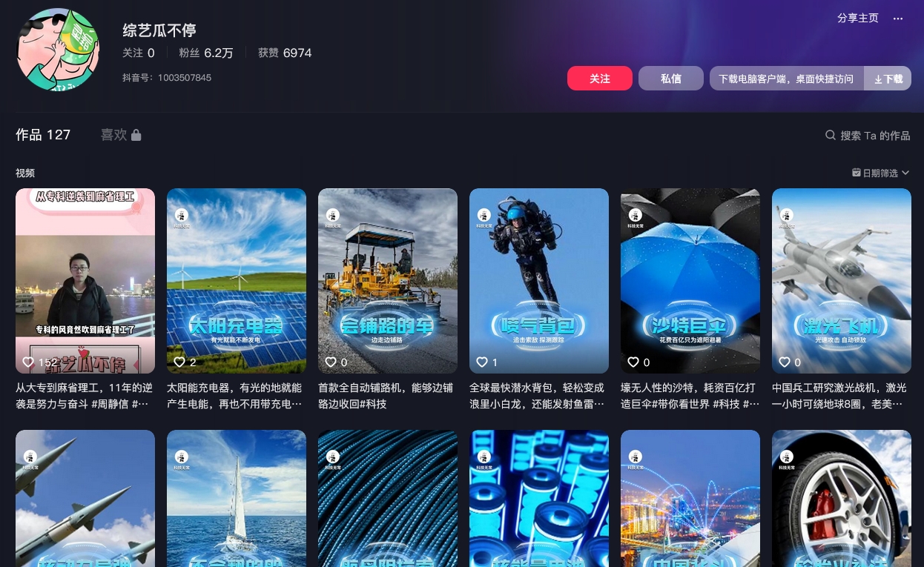Click 科技无常 logo on 太阳充电器 thumbnail
The width and height of the screenshot is (924, 567).
click(x=182, y=216)
